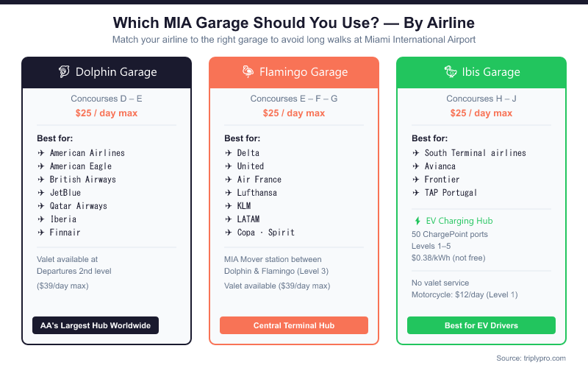Screen dimensions: 588x368
Task: Click the flamingo icon in Flamingo Garage header
Action: (248, 72)
